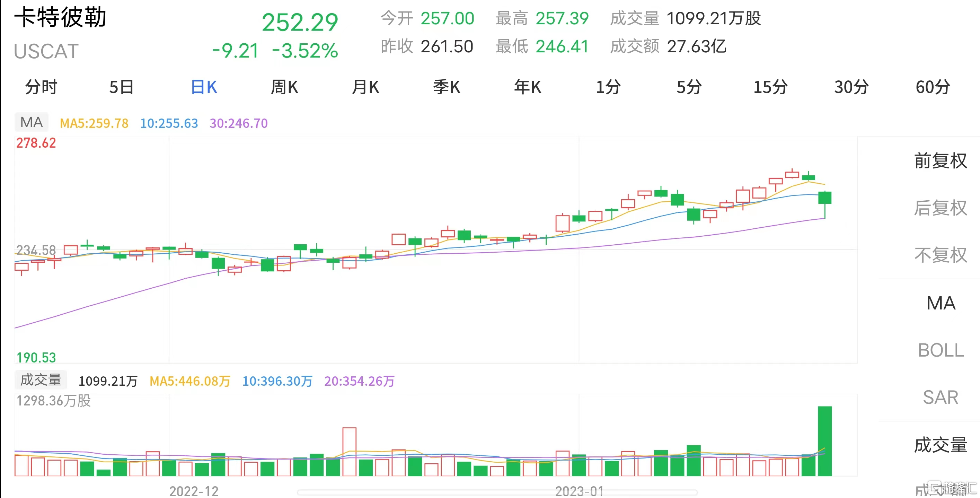Image resolution: width=980 pixels, height=498 pixels.
Task: Click the 1298.36万股 volume axis label
Action: pos(53,401)
